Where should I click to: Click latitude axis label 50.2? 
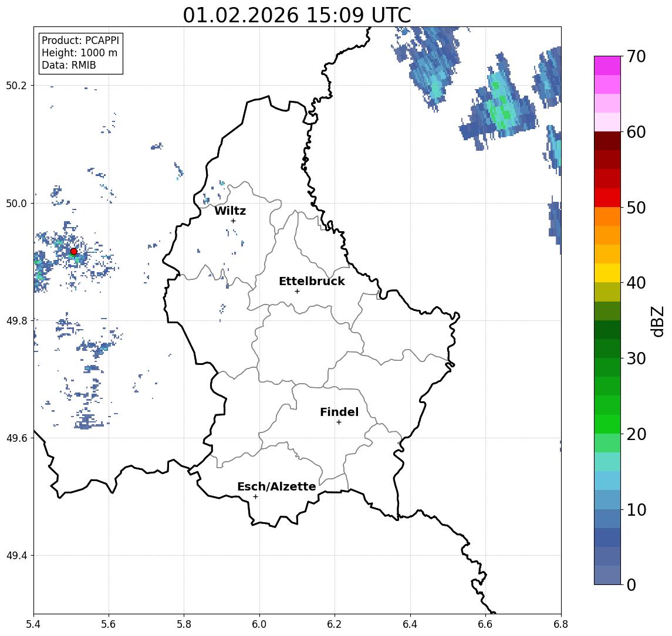click(16, 85)
